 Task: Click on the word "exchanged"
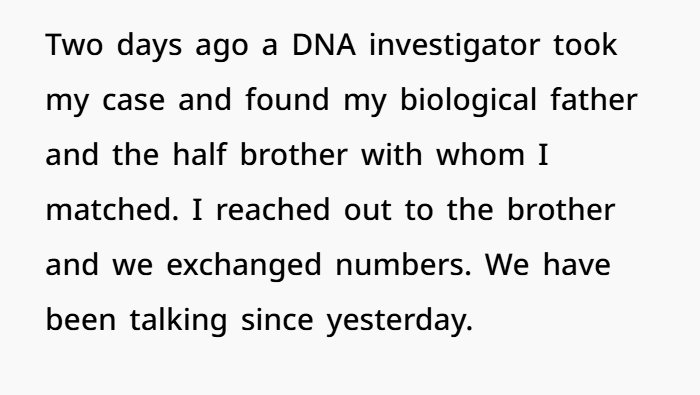(244, 266)
